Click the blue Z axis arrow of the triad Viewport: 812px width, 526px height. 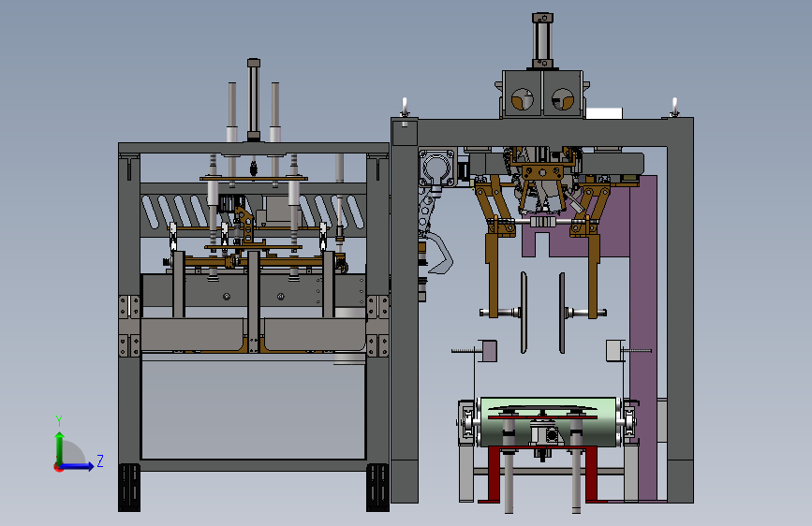77,466
